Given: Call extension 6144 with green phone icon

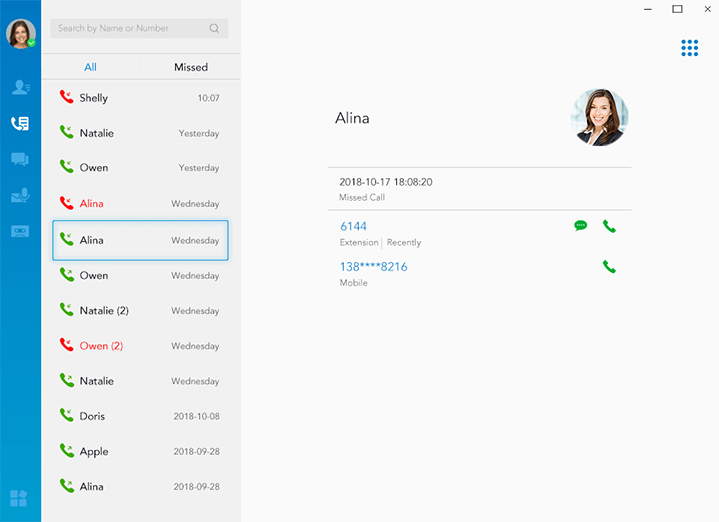Looking at the screenshot, I should click(x=609, y=227).
